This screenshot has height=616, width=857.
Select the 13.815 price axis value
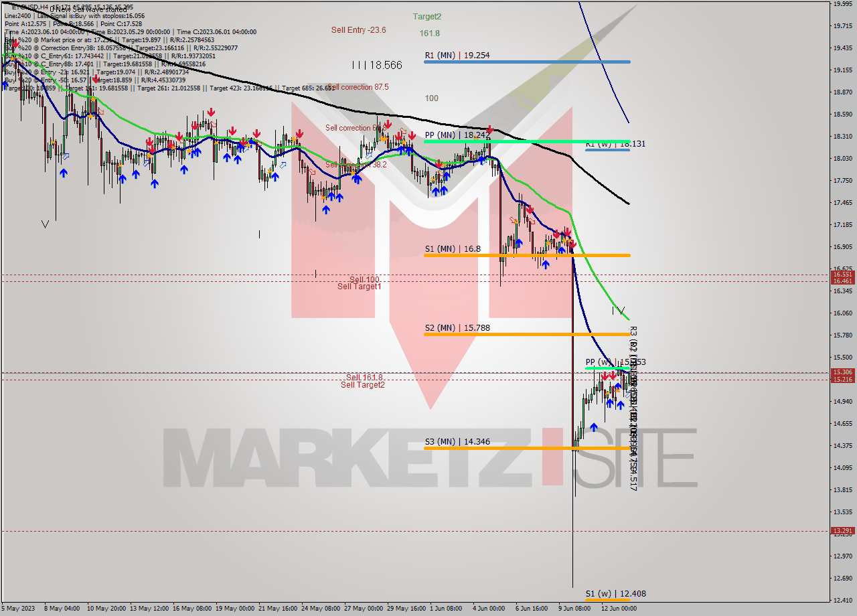point(842,490)
